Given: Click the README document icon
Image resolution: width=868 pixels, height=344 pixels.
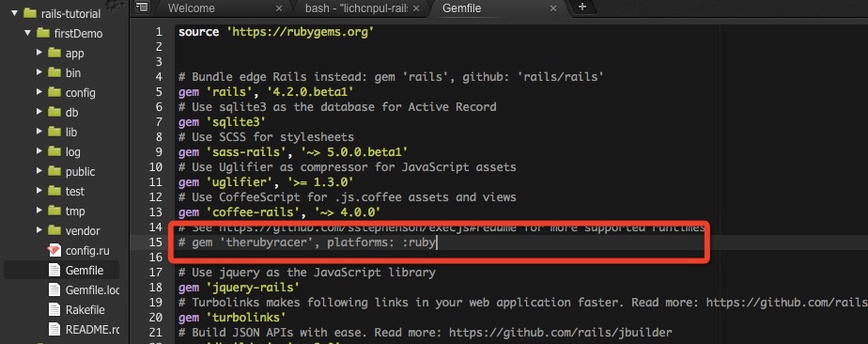Looking at the screenshot, I should click(x=54, y=329).
